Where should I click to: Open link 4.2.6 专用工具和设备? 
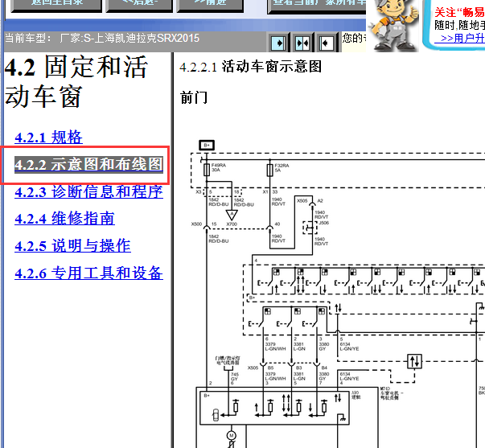click(x=88, y=273)
